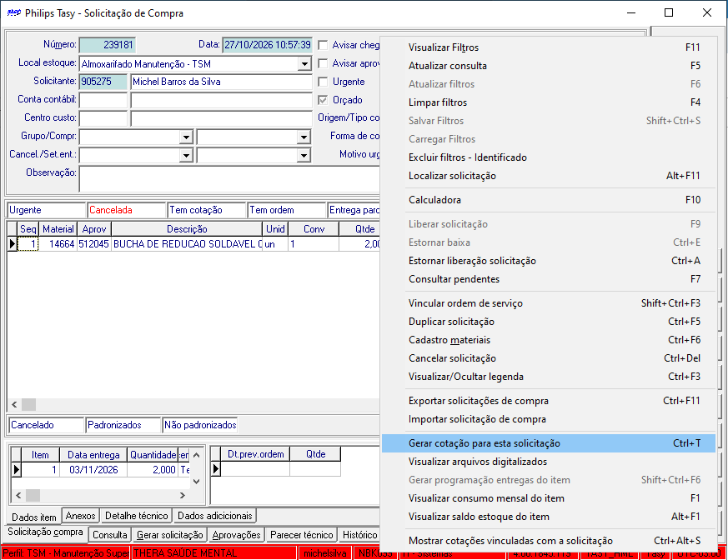Toggle the Orçado checkbox
Screen dimensions: 728x560
324,100
